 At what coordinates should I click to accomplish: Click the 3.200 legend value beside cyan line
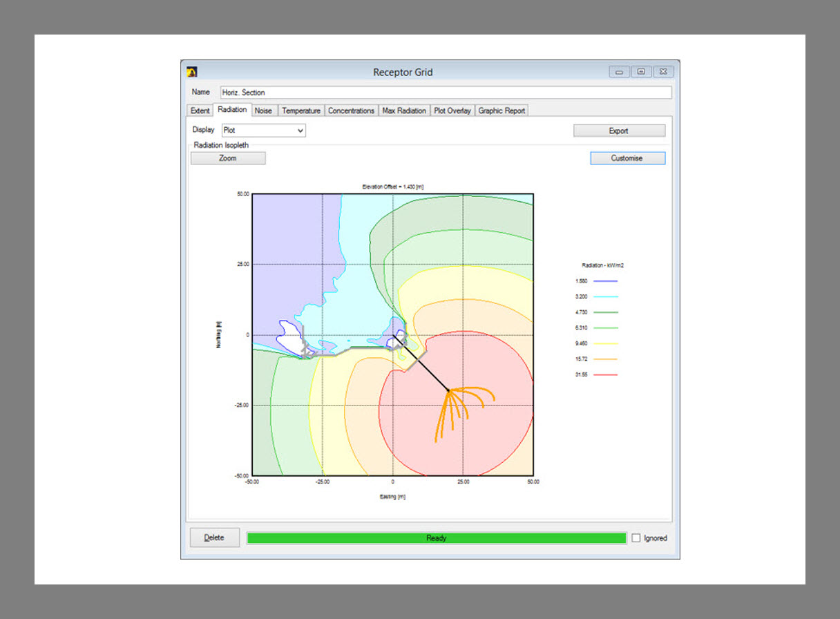(x=581, y=297)
